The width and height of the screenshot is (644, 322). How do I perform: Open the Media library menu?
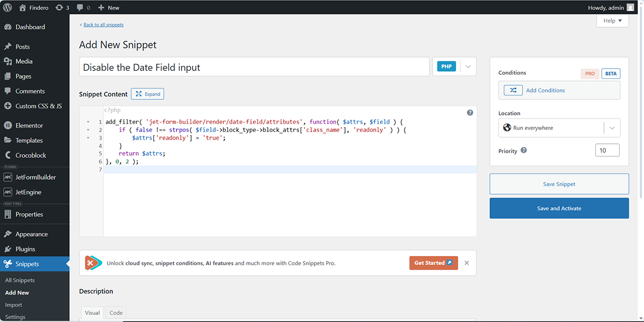point(34,61)
